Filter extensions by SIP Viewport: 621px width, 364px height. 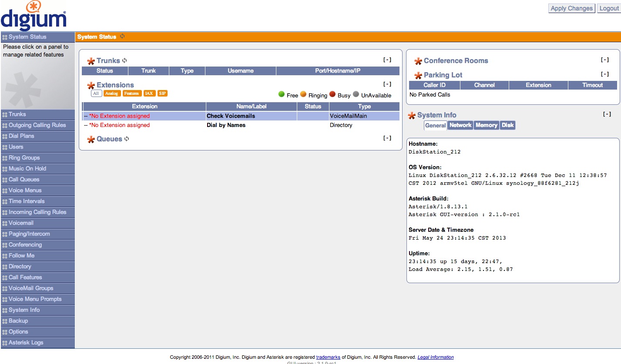coord(162,94)
